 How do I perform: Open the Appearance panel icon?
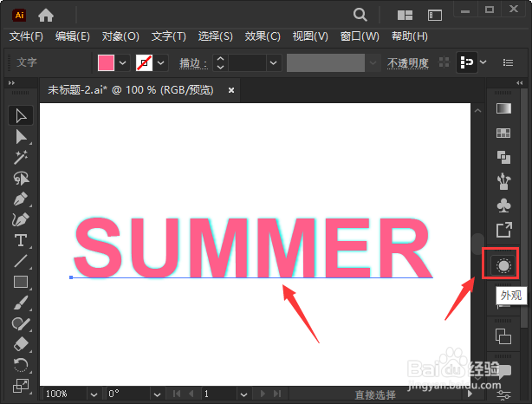click(503, 265)
